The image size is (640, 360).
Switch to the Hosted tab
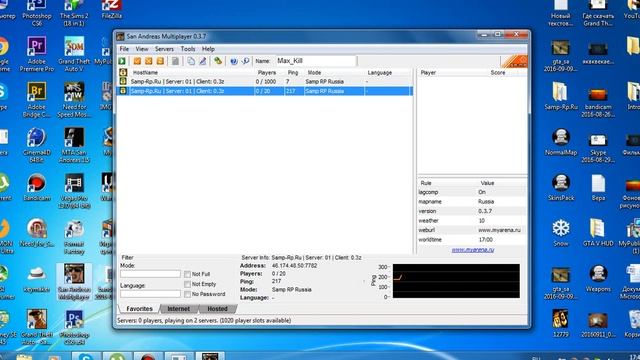pyautogui.click(x=217, y=309)
